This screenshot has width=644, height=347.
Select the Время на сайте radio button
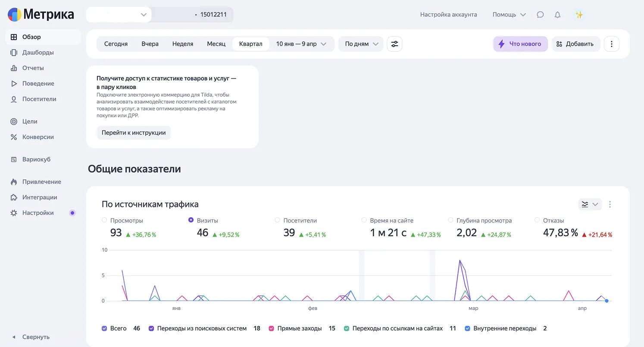364,220
